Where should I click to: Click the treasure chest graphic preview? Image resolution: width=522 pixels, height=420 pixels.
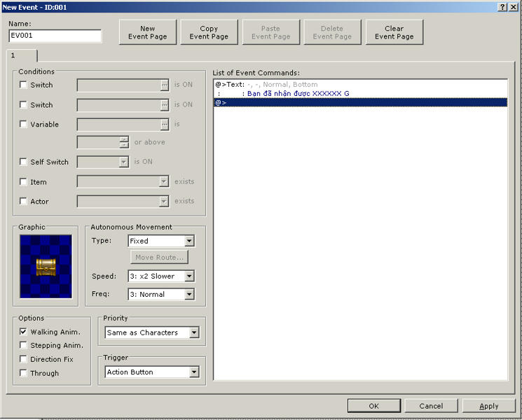[46, 267]
